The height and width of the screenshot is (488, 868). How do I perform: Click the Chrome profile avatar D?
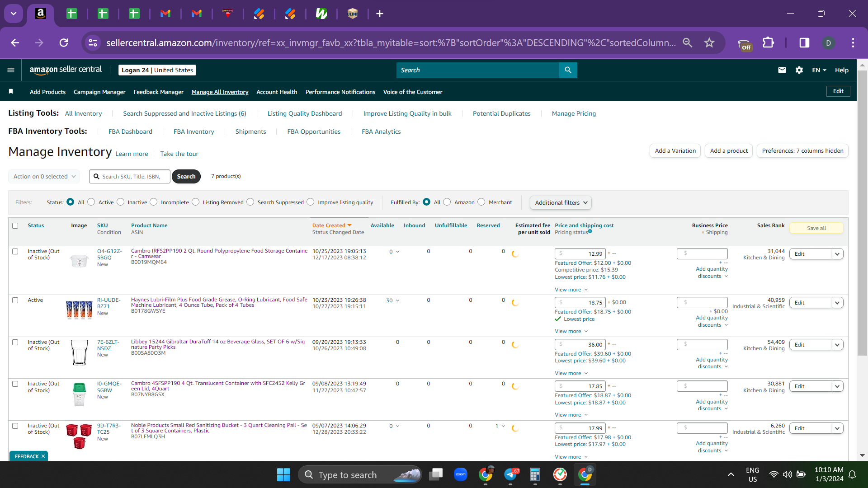828,42
